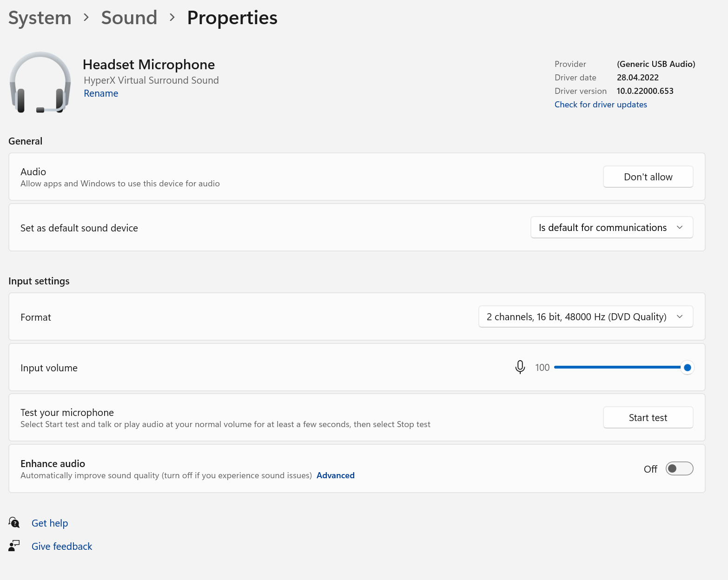Click the arrow on Format combo box
Image resolution: width=728 pixels, height=580 pixels.
(680, 317)
